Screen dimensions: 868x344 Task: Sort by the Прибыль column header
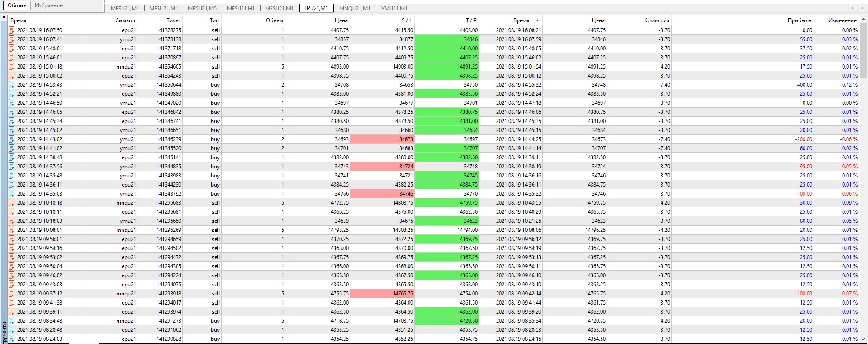click(x=799, y=20)
